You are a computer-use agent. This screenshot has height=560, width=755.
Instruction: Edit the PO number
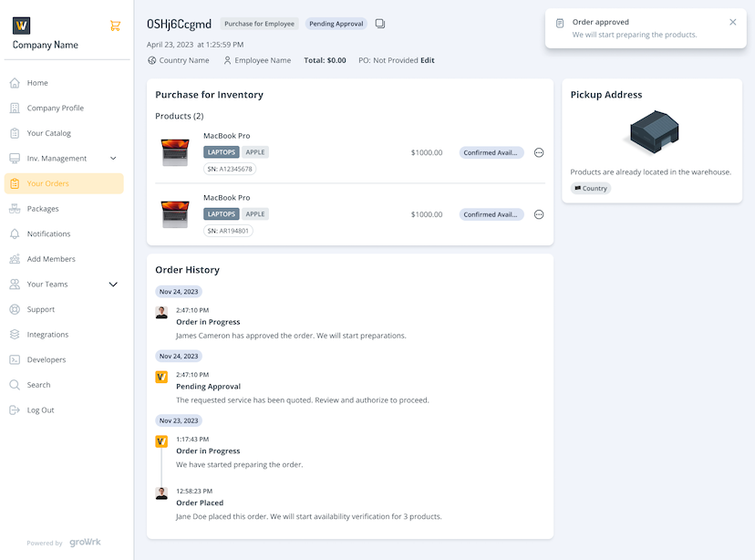coord(428,60)
